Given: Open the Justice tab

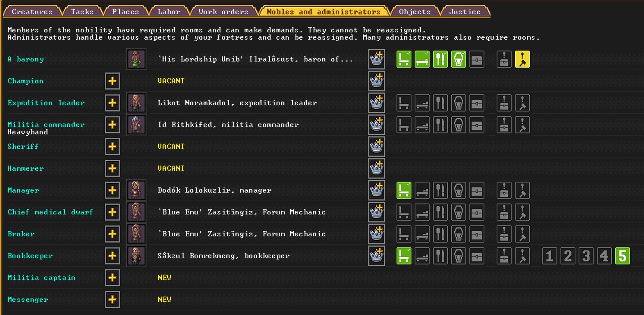Looking at the screenshot, I should (x=464, y=11).
